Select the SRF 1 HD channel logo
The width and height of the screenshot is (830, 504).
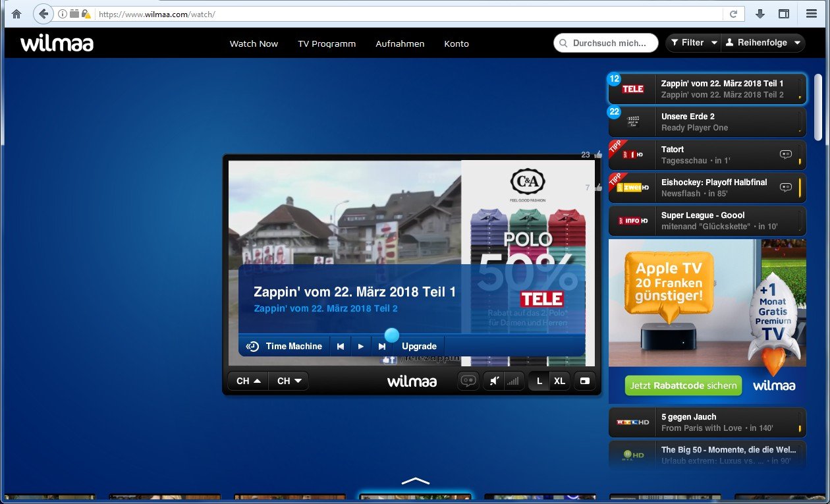[633, 155]
